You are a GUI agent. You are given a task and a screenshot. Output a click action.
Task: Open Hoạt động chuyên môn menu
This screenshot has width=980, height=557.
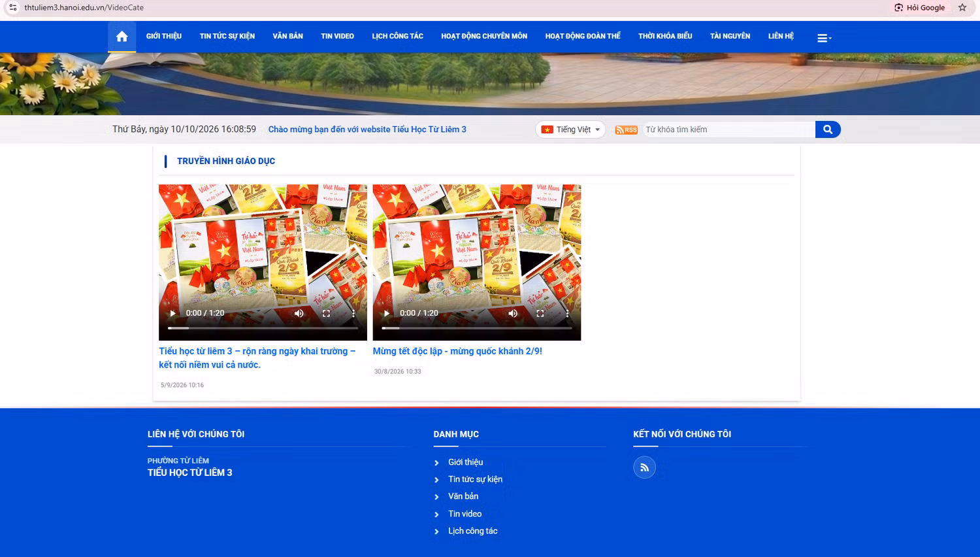[484, 37]
